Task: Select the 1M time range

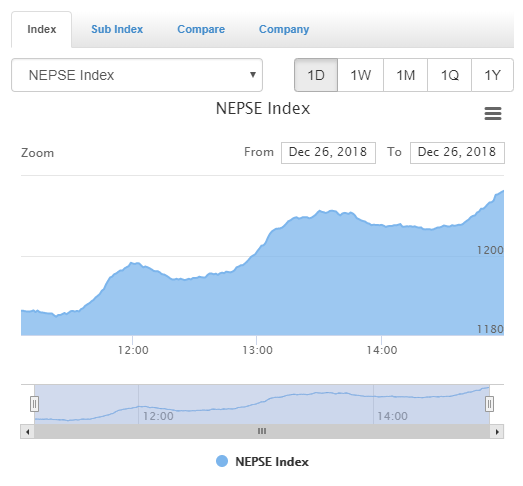Action: pyautogui.click(x=406, y=75)
